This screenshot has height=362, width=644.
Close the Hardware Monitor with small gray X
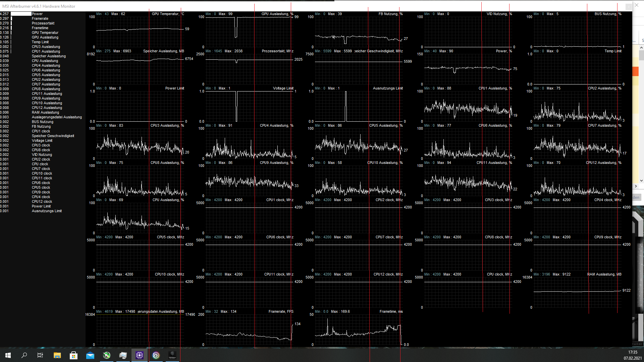pyautogui.click(x=628, y=6)
